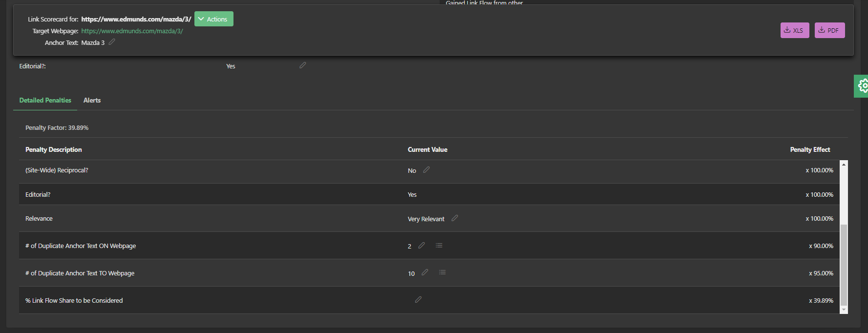This screenshot has height=333, width=868.
Task: Download the scorecard as XLS
Action: [794, 30]
